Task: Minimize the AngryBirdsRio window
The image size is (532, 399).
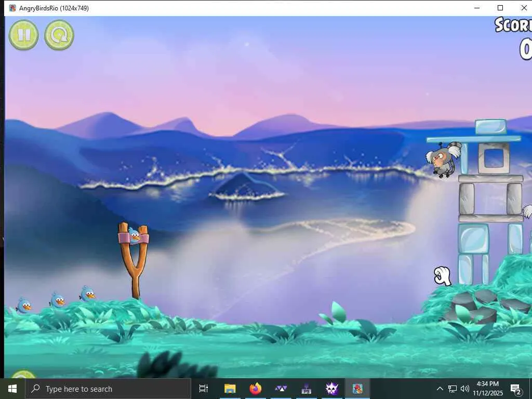Action: (477, 8)
